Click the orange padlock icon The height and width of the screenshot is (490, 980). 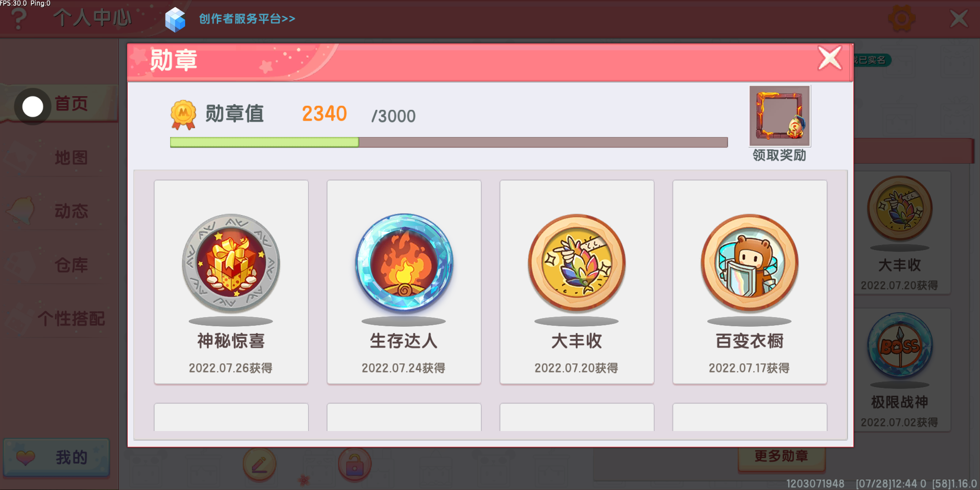point(355,464)
